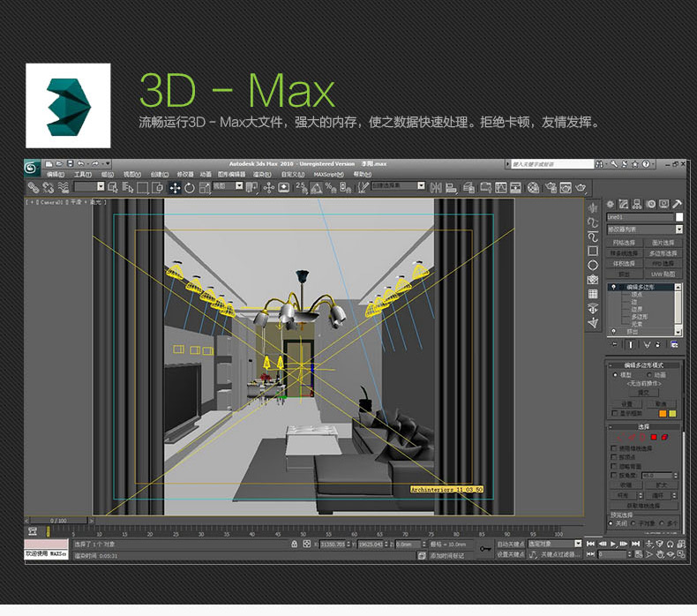Toggle the selection lock padlock icon

294,544
